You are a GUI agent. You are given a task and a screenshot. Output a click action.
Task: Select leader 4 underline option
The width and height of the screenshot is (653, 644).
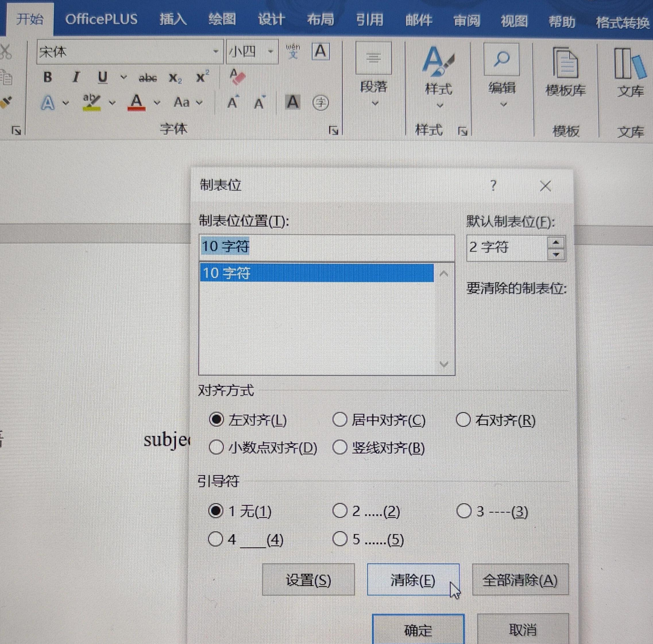click(x=246, y=539)
